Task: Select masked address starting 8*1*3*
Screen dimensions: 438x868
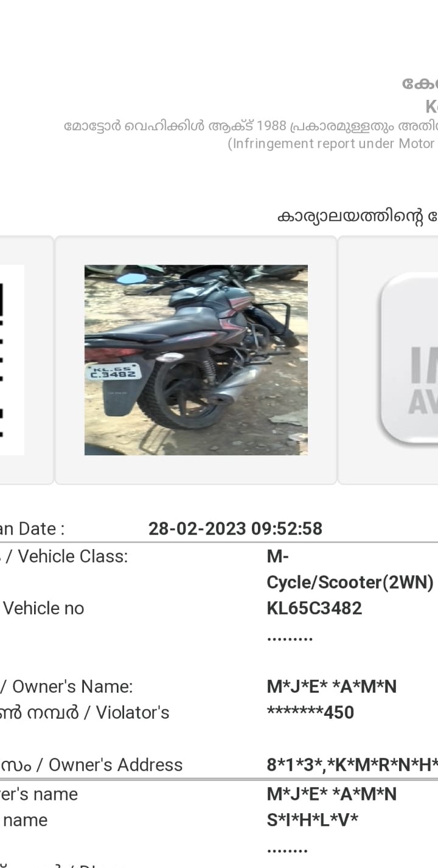Action: [352, 765]
